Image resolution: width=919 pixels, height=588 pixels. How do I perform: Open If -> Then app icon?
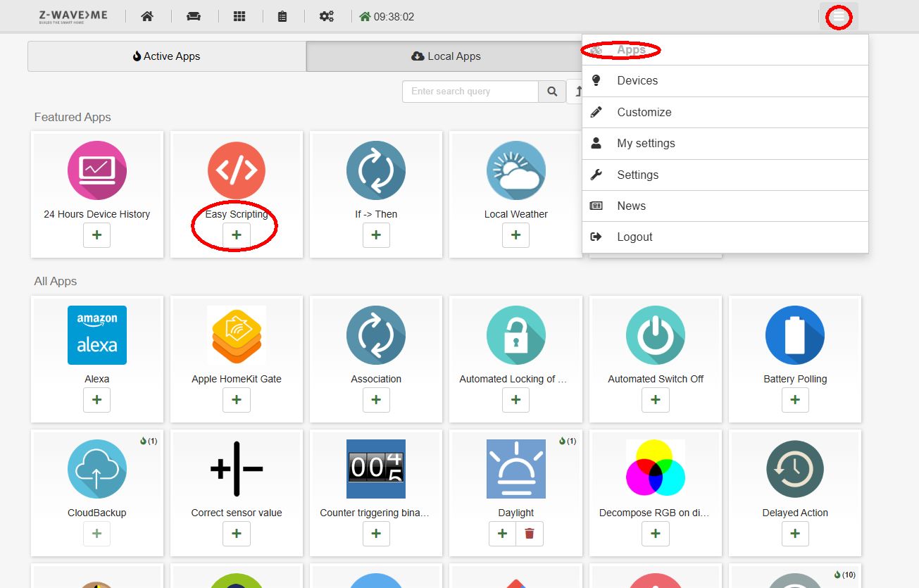coord(376,171)
